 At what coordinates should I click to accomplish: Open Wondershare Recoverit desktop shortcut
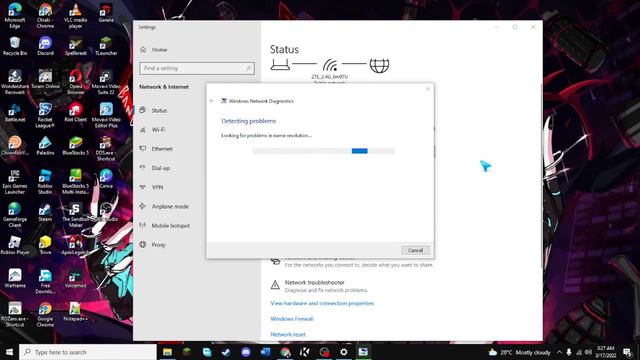click(15, 82)
